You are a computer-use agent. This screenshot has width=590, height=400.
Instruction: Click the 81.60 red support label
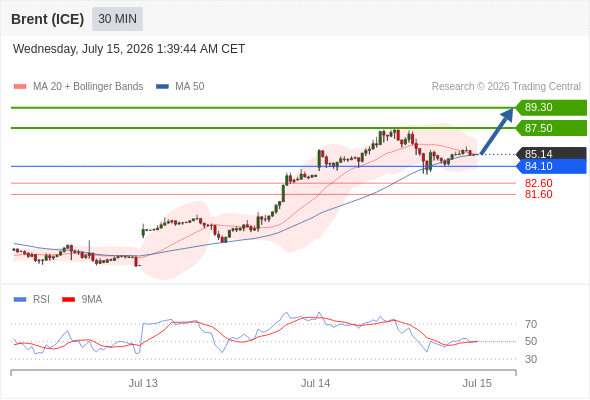coord(538,195)
